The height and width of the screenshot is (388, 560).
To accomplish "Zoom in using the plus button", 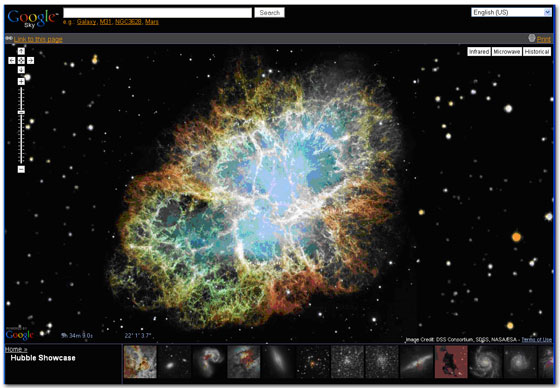I will [21, 81].
